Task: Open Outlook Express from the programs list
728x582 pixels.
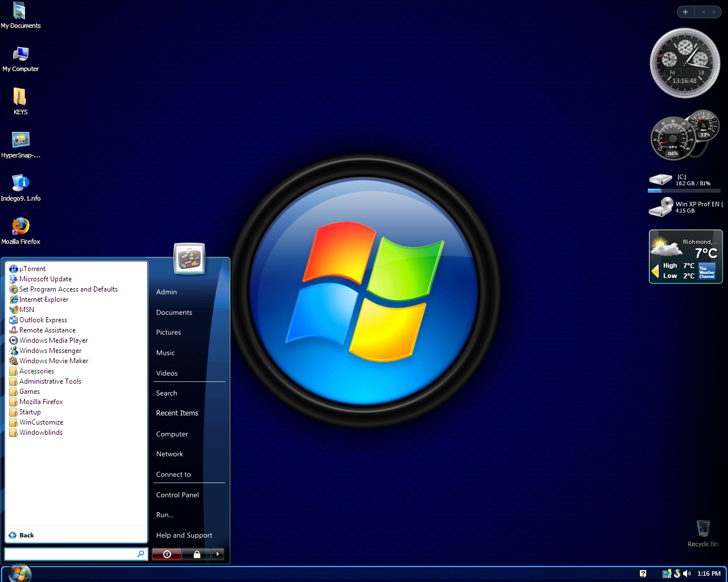Action: [38, 320]
